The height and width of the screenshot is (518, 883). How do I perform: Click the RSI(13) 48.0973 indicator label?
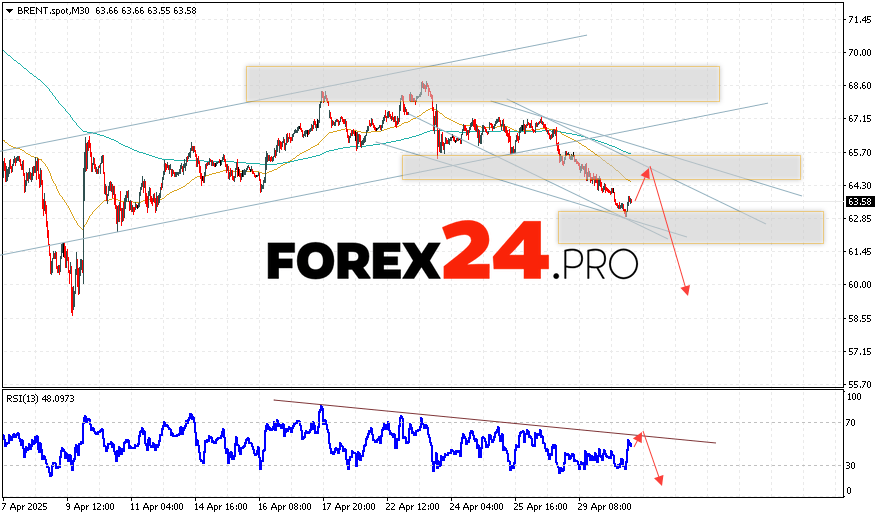coord(40,399)
